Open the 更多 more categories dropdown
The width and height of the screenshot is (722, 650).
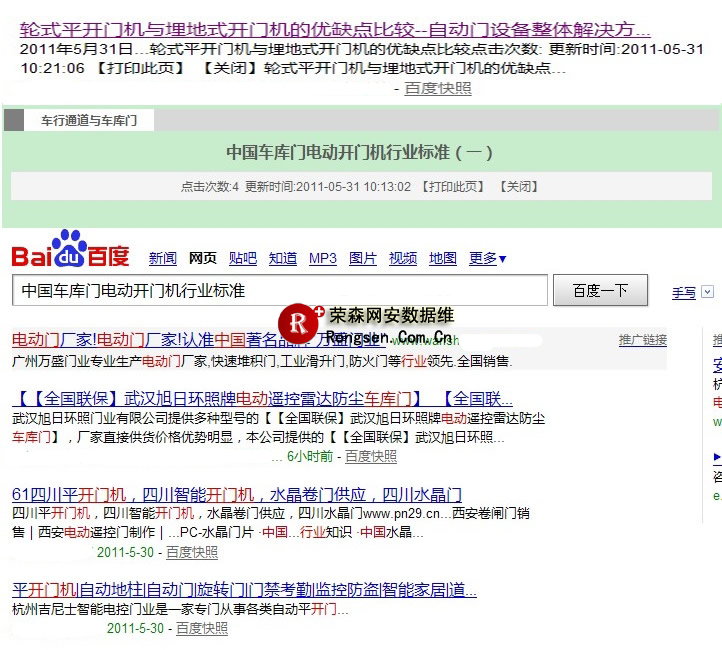coord(487,259)
